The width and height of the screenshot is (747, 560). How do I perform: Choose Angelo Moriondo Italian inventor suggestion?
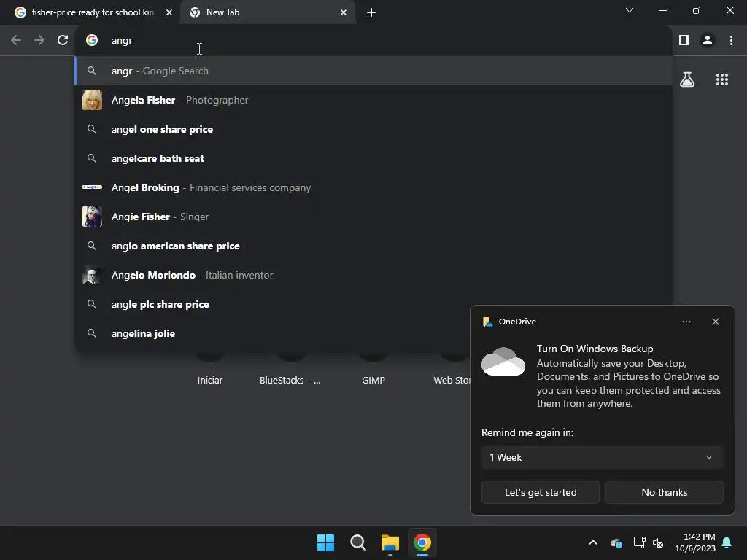(373, 275)
